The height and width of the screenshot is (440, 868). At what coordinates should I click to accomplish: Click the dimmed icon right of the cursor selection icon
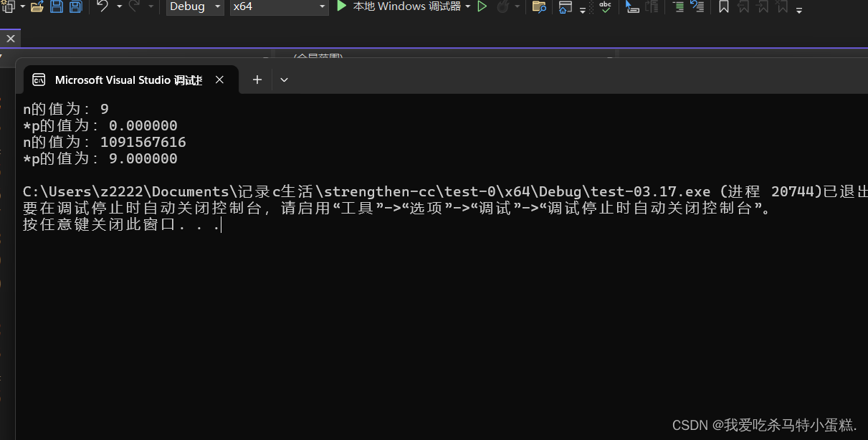pyautogui.click(x=652, y=7)
